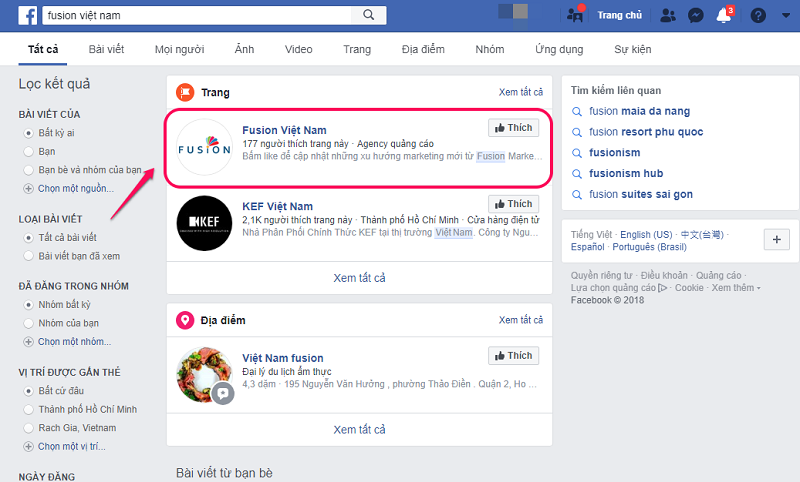This screenshot has width=800, height=482.
Task: Select Bài viết bạn đã xem radio
Action: pyautogui.click(x=29, y=256)
